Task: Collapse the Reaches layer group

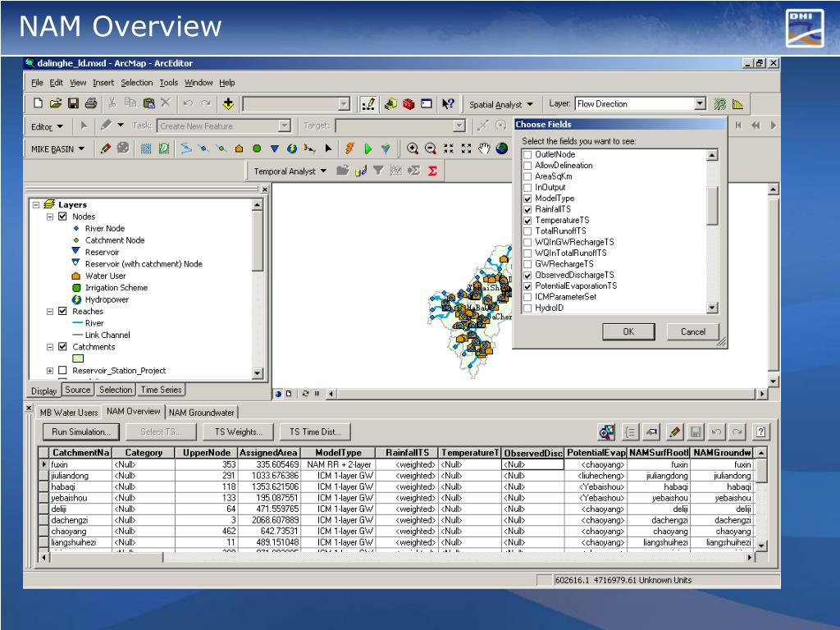Action: click(50, 311)
